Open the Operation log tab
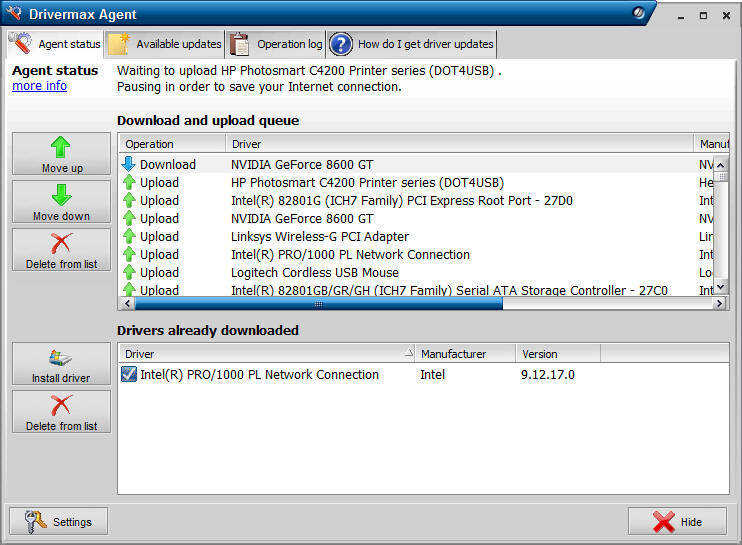The width and height of the screenshot is (742, 545). click(276, 44)
